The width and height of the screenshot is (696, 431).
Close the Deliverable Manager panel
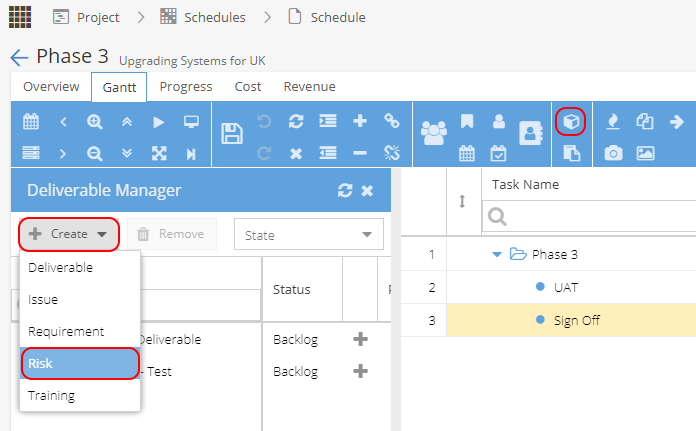point(367,191)
